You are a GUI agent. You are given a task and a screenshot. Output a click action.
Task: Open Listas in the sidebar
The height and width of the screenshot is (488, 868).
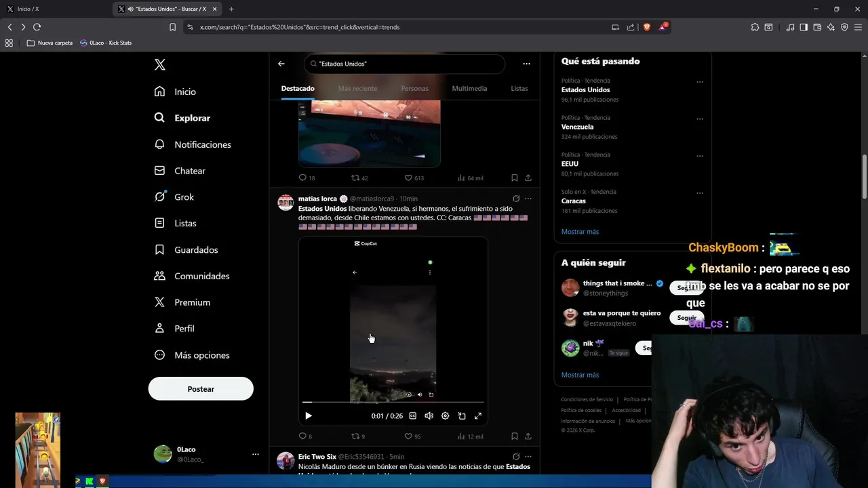(x=175, y=223)
